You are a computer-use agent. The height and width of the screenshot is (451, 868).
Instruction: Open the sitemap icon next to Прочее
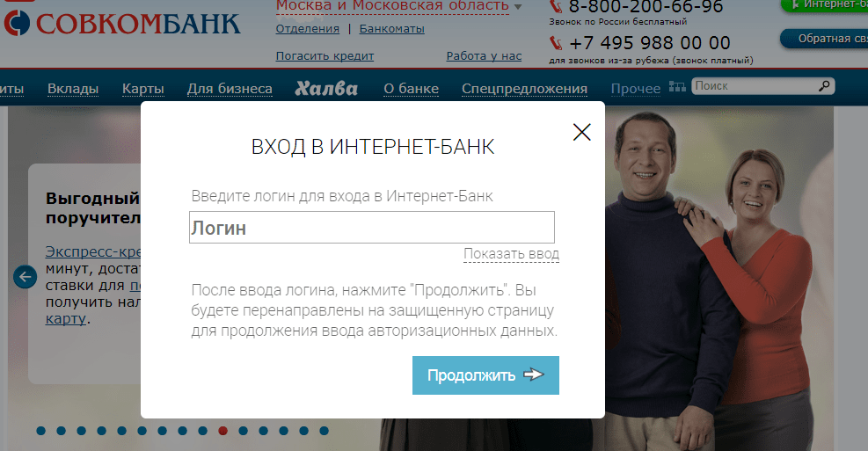coord(677,86)
